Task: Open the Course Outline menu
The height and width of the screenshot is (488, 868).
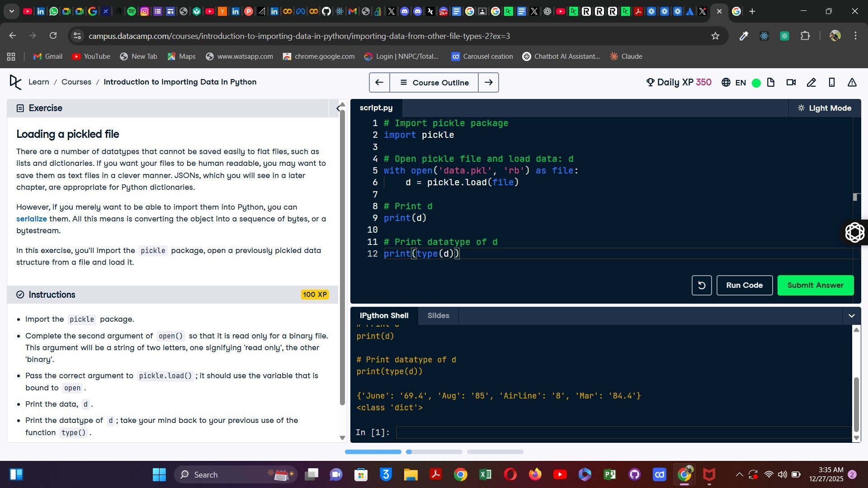Action: [x=434, y=82]
